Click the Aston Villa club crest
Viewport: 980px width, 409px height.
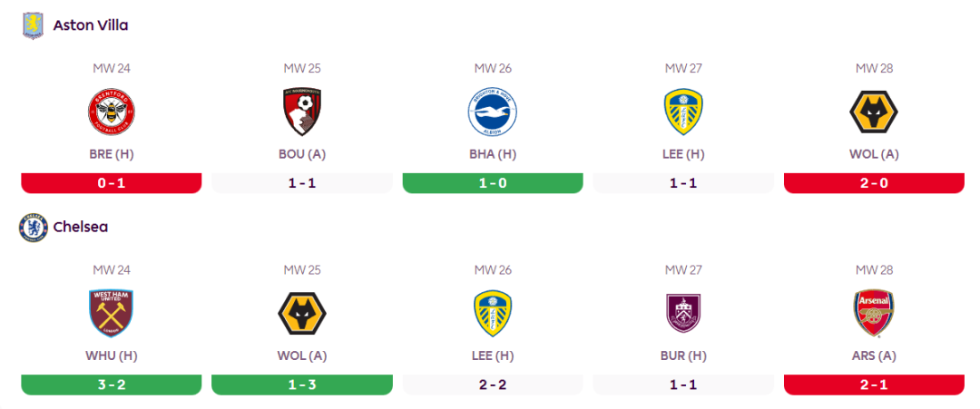coord(34,25)
